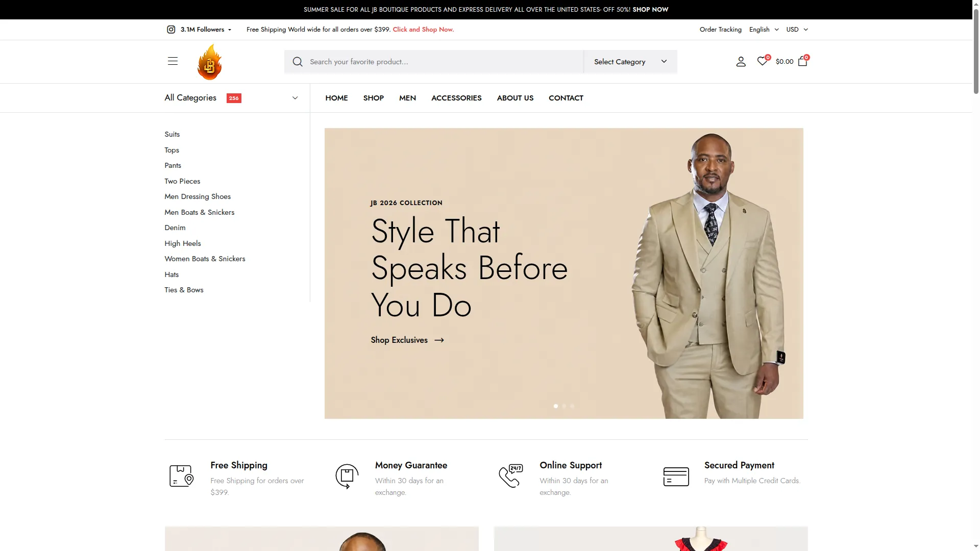Image resolution: width=980 pixels, height=551 pixels.
Task: Select the Suits category
Action: pos(172,134)
